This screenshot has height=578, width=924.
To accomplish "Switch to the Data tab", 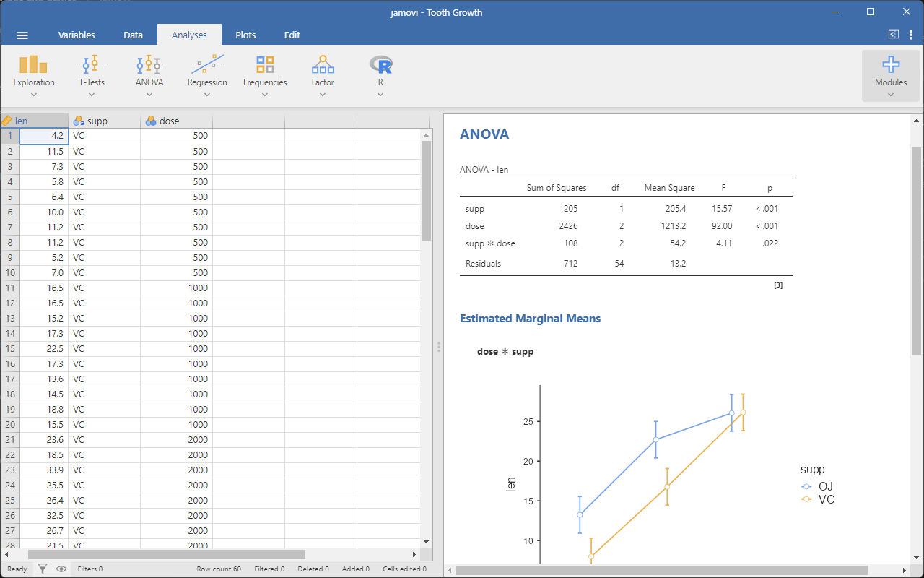I will pos(133,35).
